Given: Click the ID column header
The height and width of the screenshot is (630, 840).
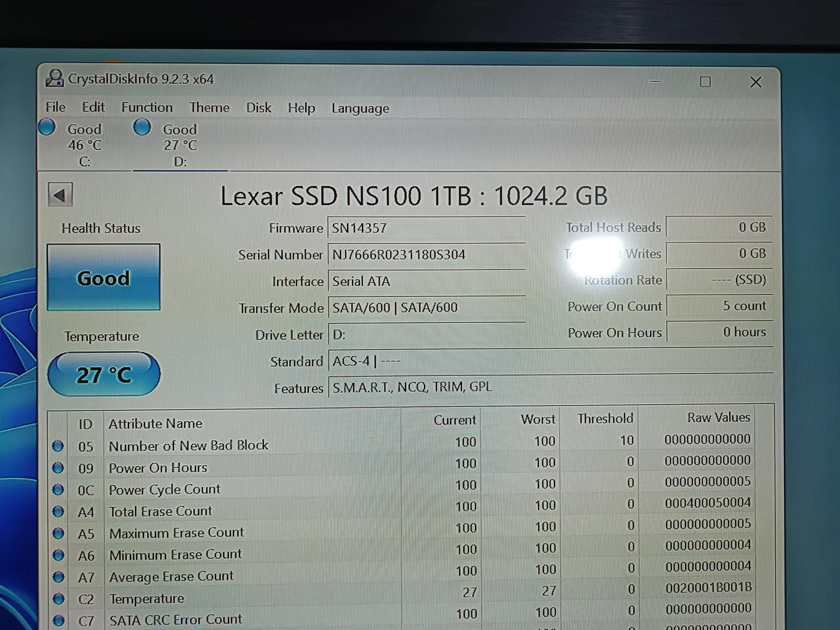Looking at the screenshot, I should [85, 424].
